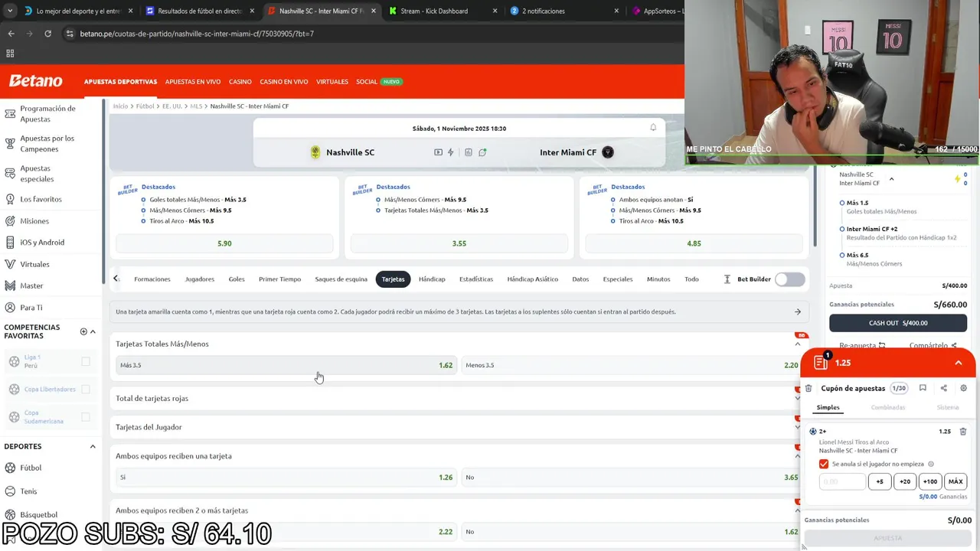The height and width of the screenshot is (551, 980).
Task: Click the browser address bar
Action: (x=367, y=34)
